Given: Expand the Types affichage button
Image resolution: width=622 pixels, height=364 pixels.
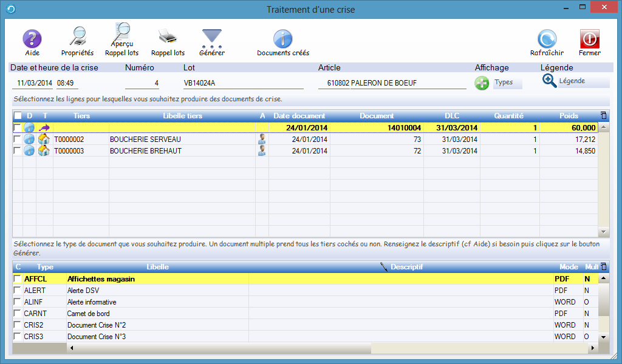Looking at the screenshot, I should pos(498,83).
